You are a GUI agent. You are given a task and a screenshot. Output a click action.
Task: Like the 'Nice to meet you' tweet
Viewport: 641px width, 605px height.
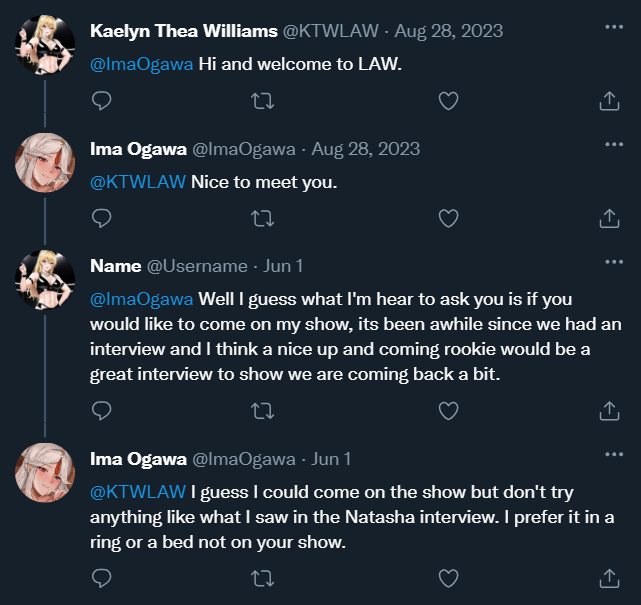[449, 217]
